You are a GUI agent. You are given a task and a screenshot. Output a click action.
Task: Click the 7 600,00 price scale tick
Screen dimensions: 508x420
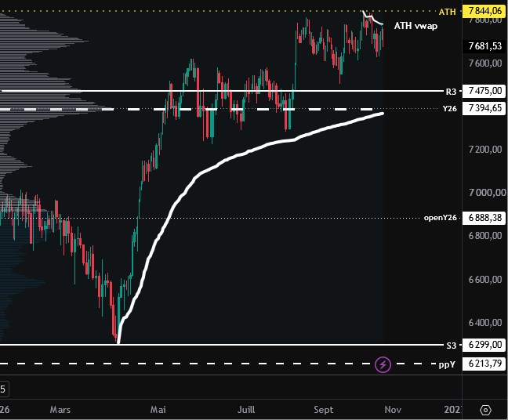[x=485, y=63]
